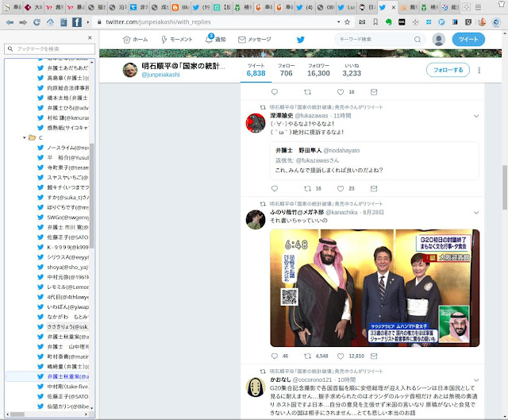Click the magnifier icon in Twitter search
This screenshot has width=508, height=420.
[418, 40]
